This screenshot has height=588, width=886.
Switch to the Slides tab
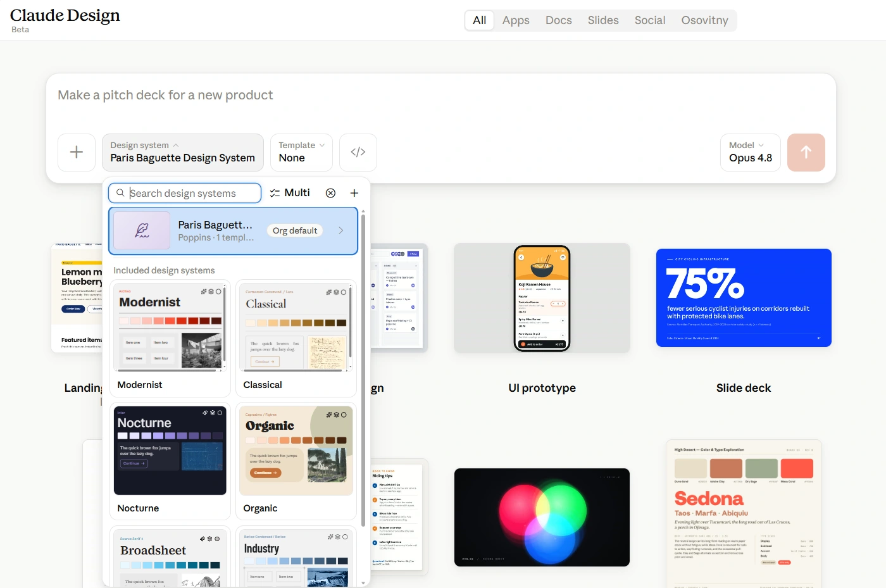pos(603,20)
